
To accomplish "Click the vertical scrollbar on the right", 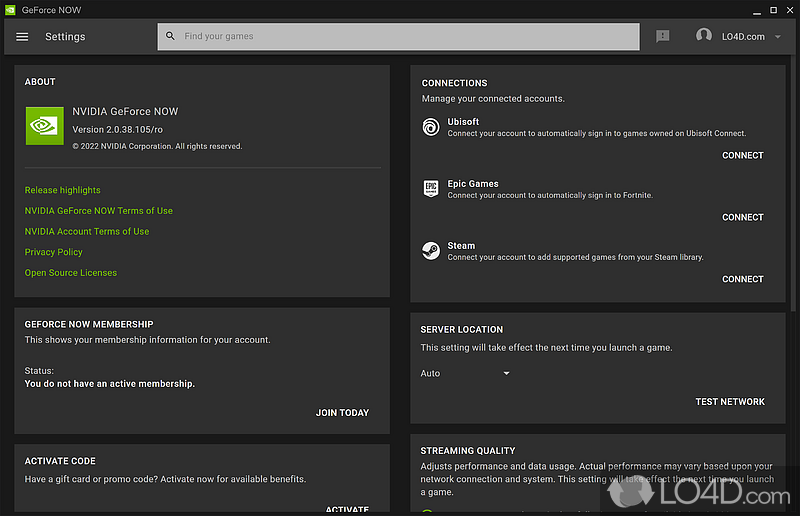I will (x=793, y=184).
